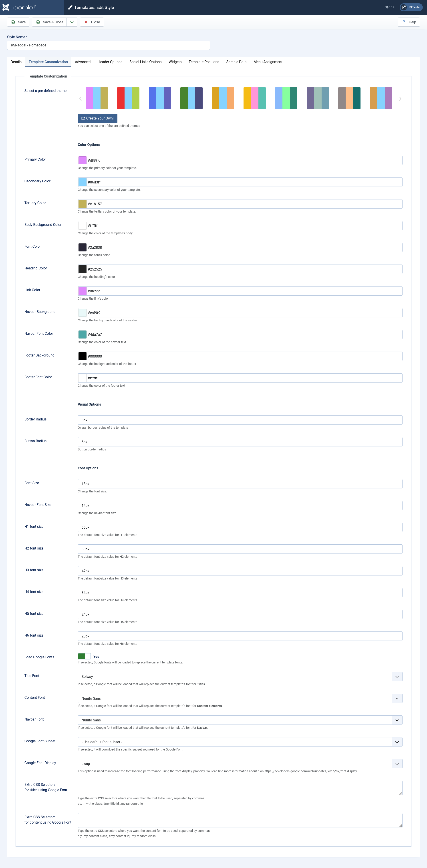Click the next themes carousel arrow
The image size is (427, 868).
(400, 99)
